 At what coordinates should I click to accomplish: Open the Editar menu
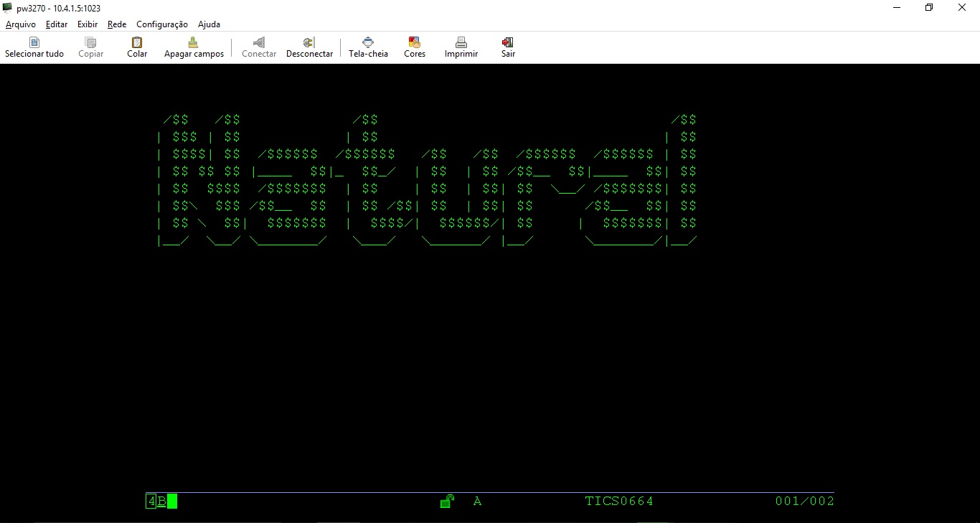point(56,24)
